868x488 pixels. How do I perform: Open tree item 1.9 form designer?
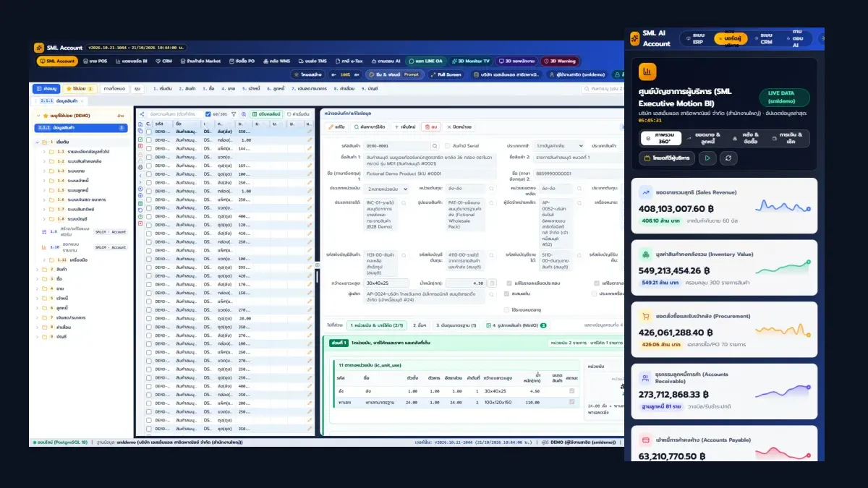86,232
